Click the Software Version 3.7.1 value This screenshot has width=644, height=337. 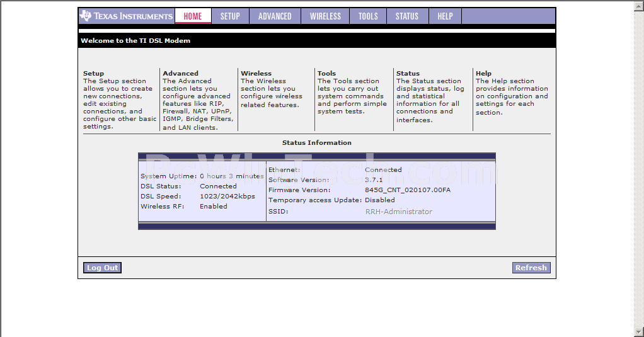pos(374,180)
